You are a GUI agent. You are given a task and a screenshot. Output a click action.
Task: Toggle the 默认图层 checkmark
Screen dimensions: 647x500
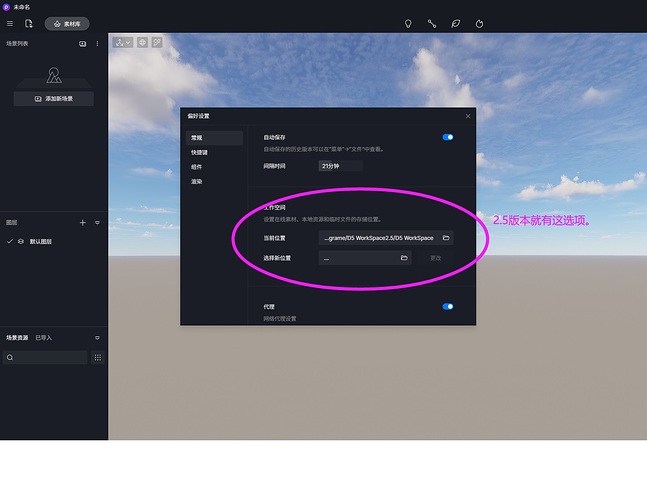click(10, 242)
